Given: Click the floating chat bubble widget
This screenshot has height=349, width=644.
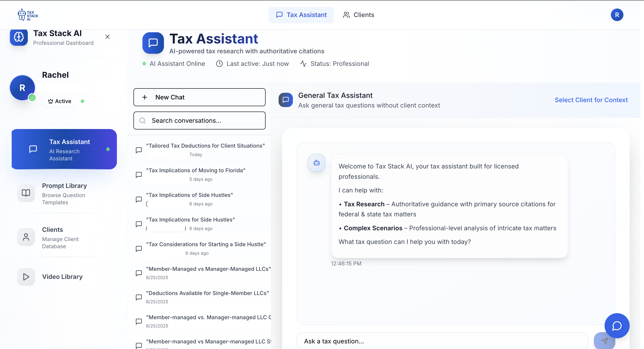Looking at the screenshot, I should (616, 325).
